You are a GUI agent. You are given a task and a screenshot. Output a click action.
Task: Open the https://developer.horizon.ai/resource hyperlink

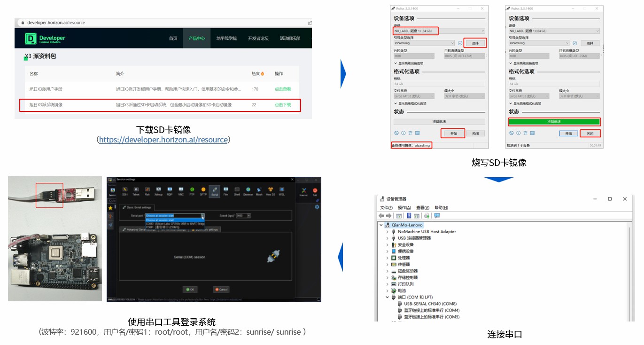(x=163, y=140)
